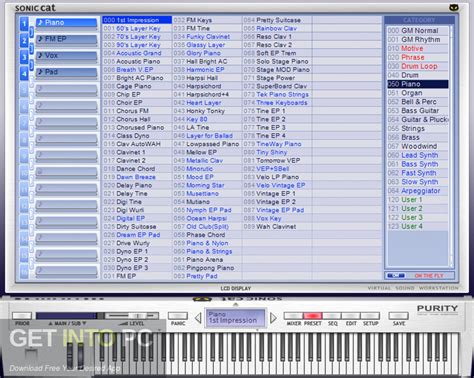Image resolution: width=474 pixels, height=378 pixels.
Task: Select preset 073 Tek Piano Strings
Action: (277, 94)
